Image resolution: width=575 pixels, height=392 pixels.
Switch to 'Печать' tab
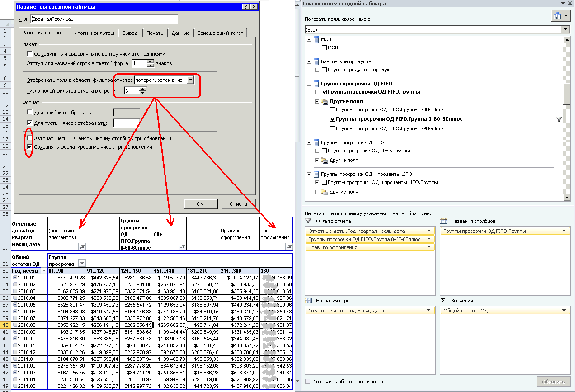(x=155, y=33)
